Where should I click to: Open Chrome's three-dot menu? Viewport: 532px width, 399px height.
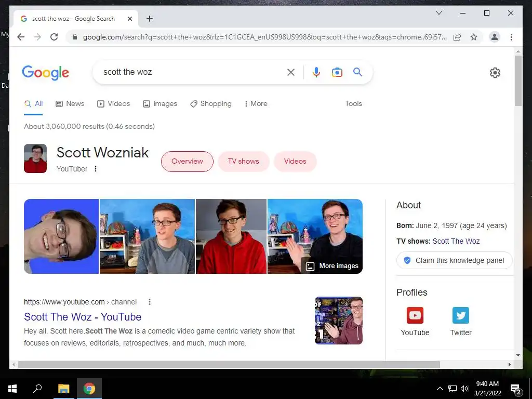pos(511,37)
